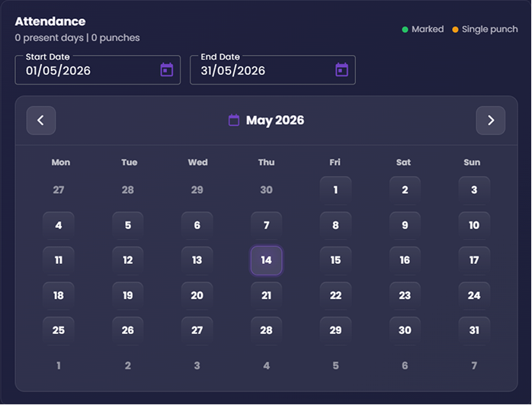
Task: Click greyed June 1 in last row
Action: pyautogui.click(x=59, y=366)
